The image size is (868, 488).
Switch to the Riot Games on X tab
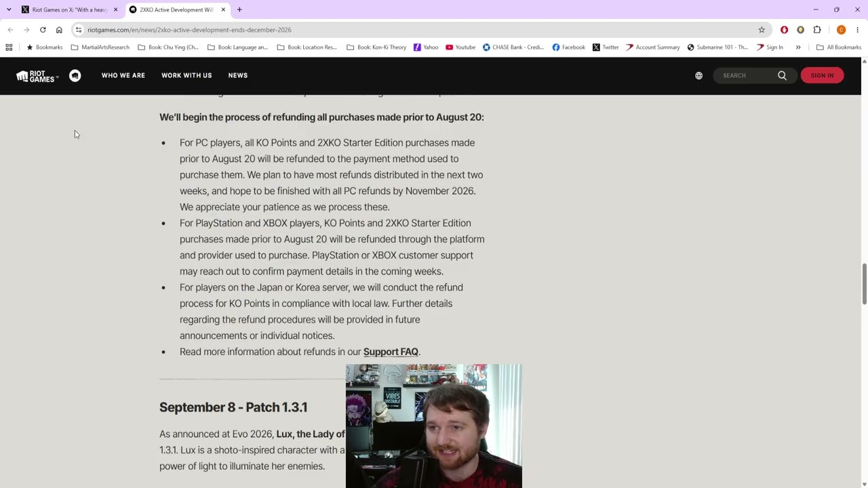click(x=69, y=9)
